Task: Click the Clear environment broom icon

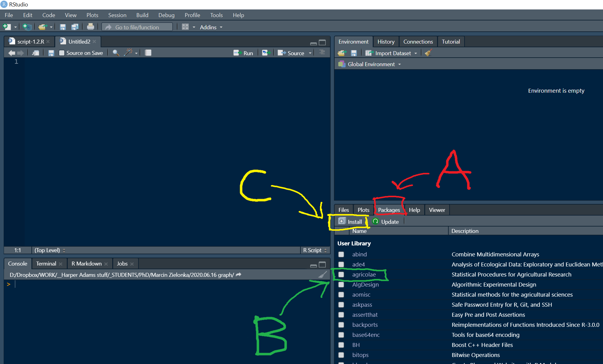Action: pyautogui.click(x=428, y=53)
